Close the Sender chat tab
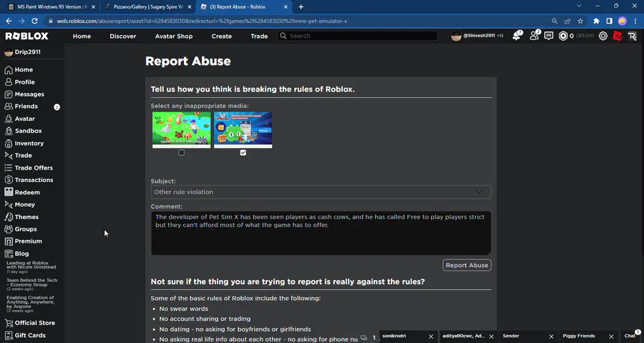The image size is (644, 343). 551,337
